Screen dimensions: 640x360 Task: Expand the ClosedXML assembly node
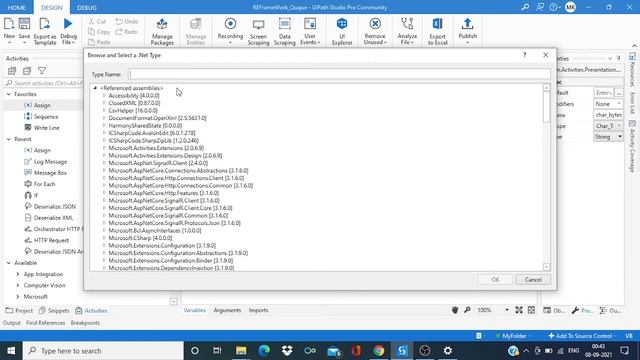tap(104, 103)
